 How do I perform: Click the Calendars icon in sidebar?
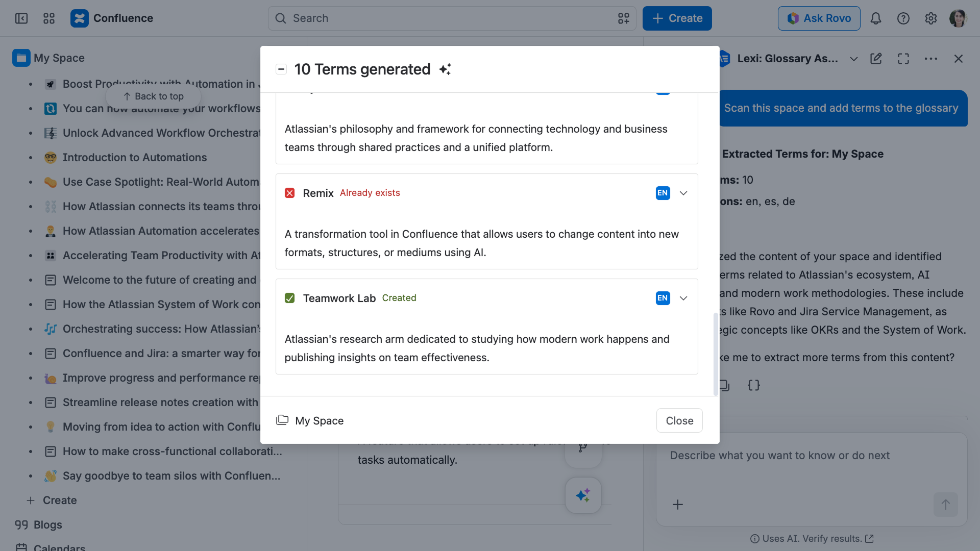pos(21,548)
